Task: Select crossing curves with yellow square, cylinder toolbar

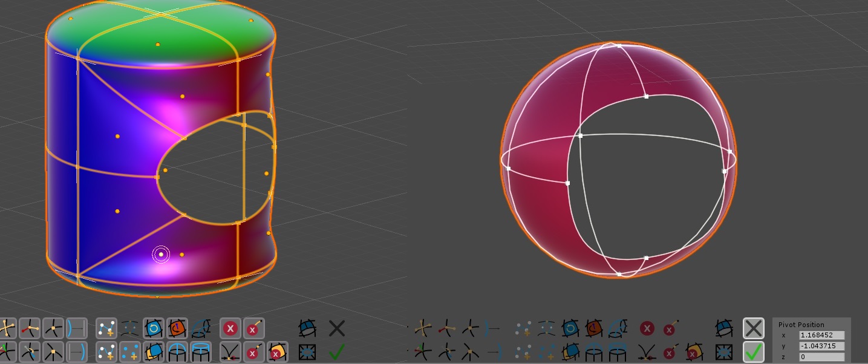Action: click(x=53, y=351)
